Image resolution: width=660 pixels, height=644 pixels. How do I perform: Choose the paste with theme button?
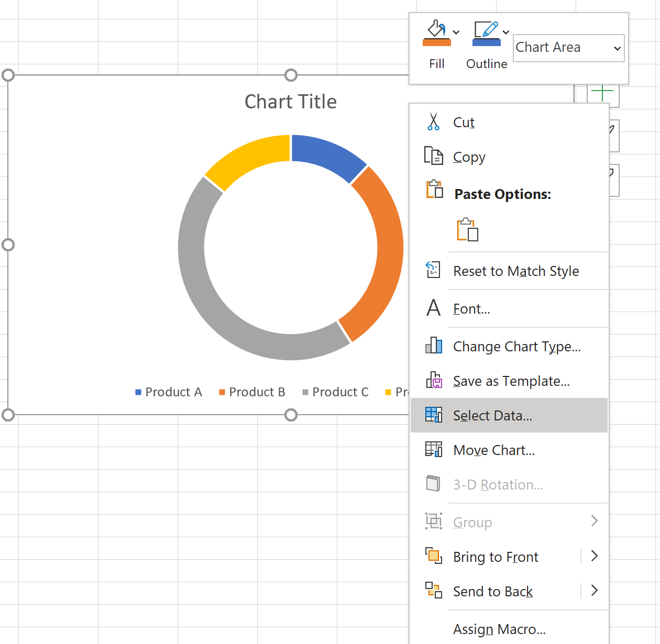(x=468, y=229)
